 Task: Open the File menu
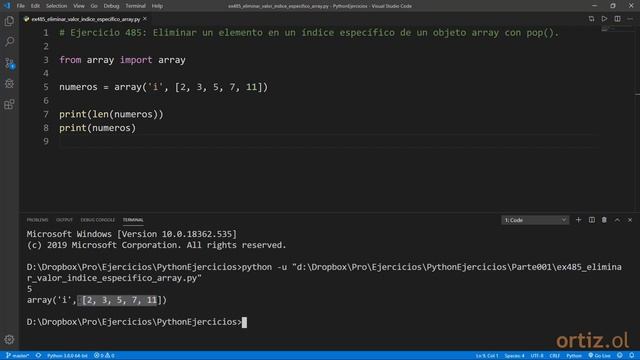pyautogui.click(x=21, y=6)
